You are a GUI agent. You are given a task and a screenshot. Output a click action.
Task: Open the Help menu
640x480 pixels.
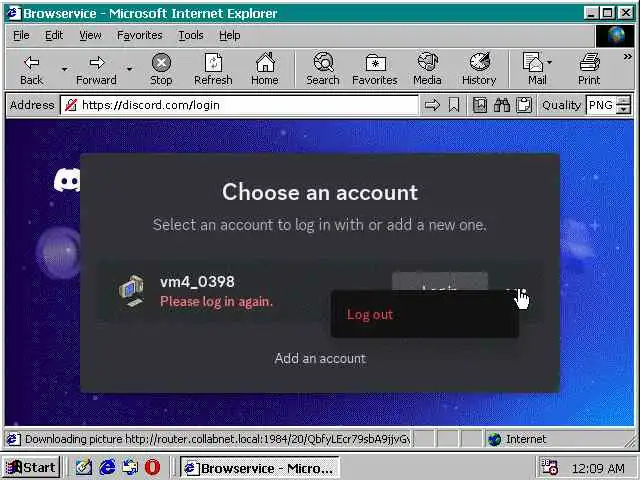(229, 36)
